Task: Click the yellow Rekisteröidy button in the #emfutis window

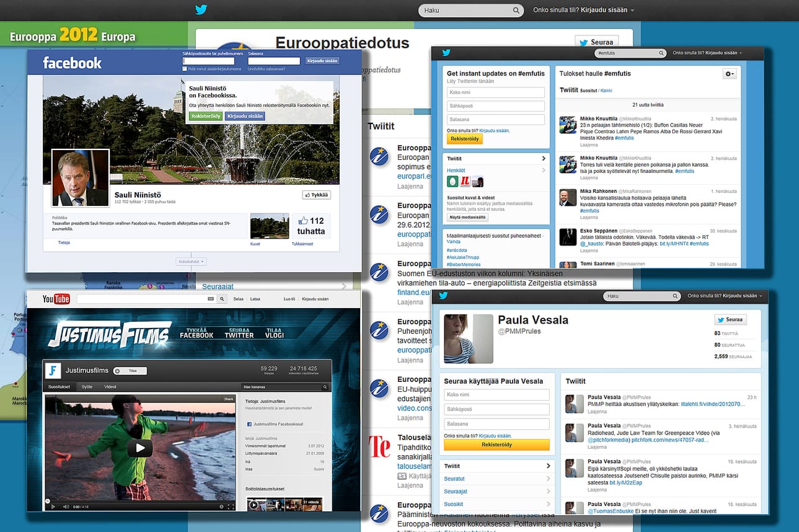Action: 465,139
